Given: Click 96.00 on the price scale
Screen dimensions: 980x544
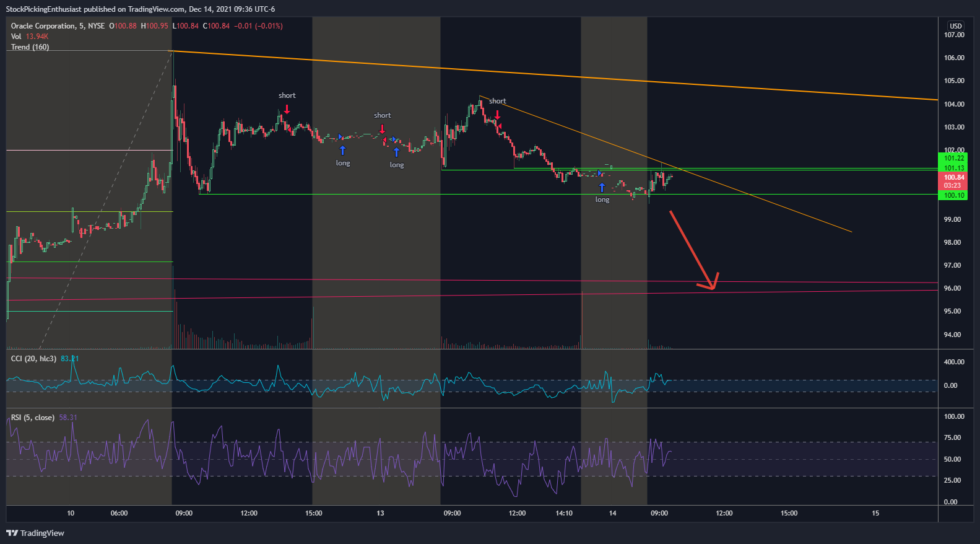Looking at the screenshot, I should (953, 288).
